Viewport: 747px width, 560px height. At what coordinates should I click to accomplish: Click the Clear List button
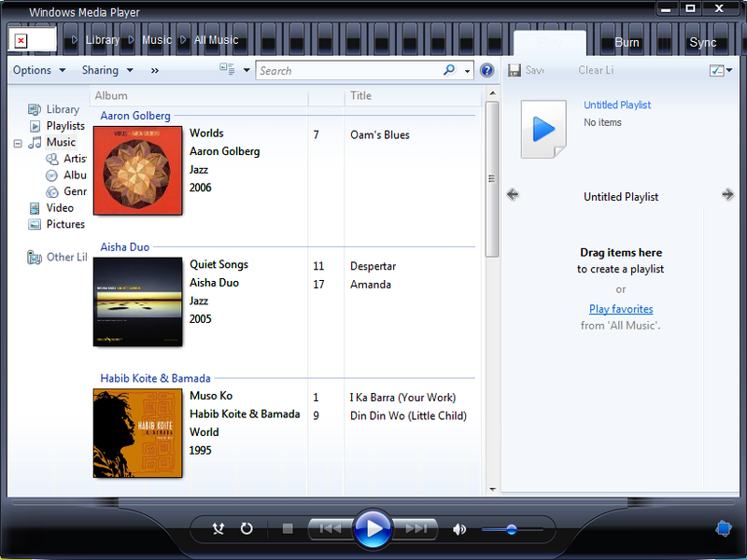596,70
